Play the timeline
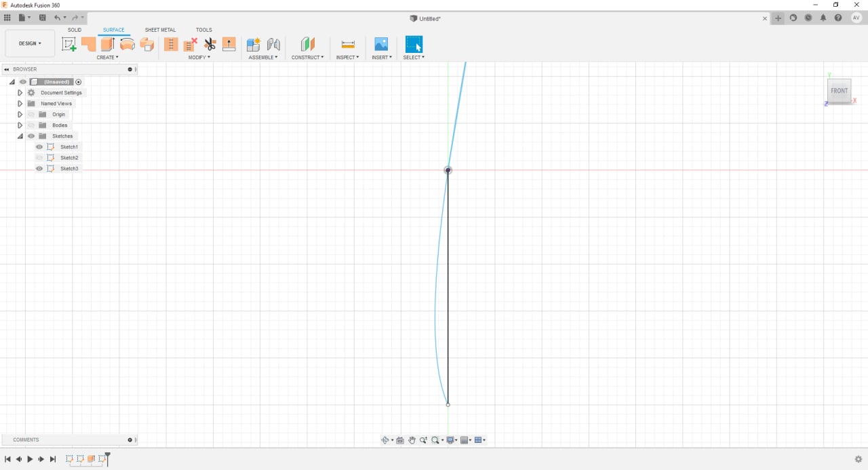The width and height of the screenshot is (868, 470). pos(30,459)
